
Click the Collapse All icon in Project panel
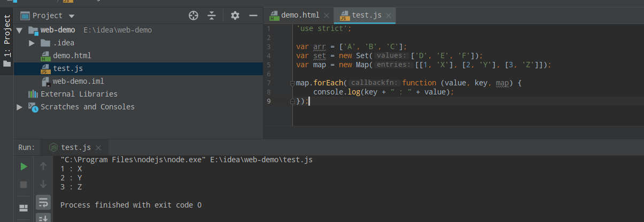[x=212, y=15]
